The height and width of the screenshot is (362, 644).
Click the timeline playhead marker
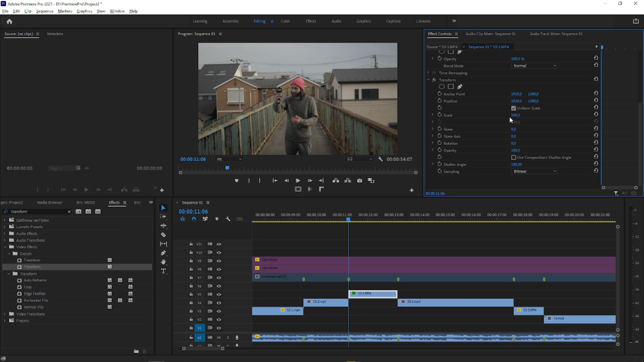pos(348,219)
